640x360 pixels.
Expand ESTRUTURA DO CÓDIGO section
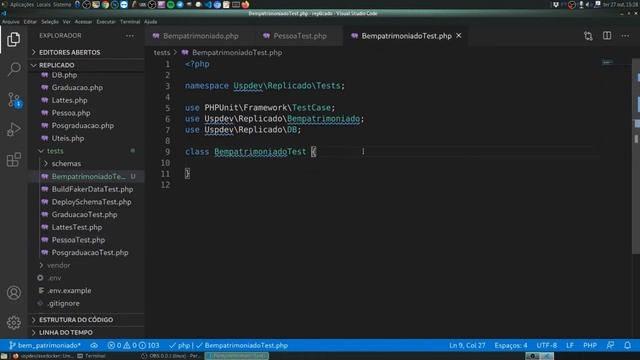coord(86,320)
